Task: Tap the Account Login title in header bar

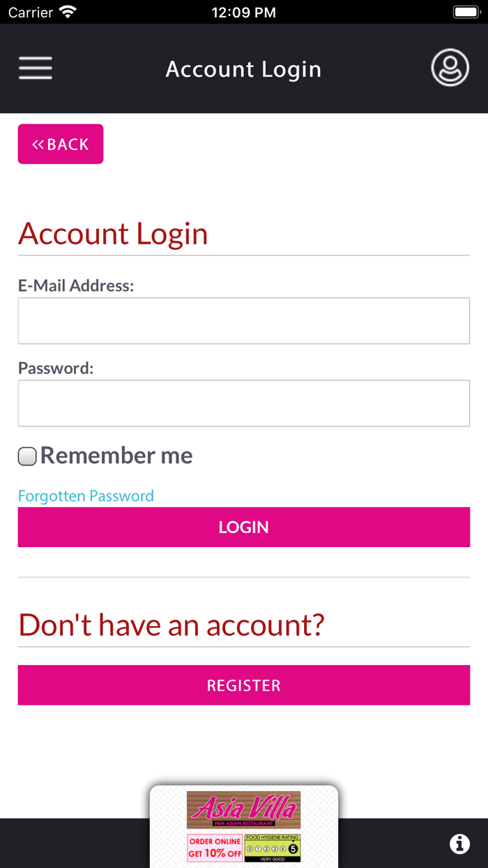Action: pos(243,69)
